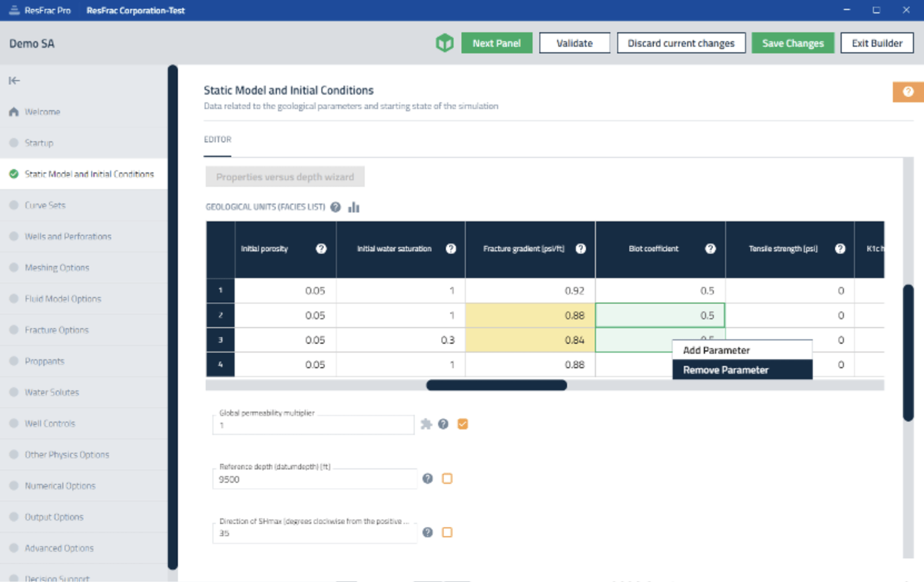The width and height of the screenshot is (924, 584).
Task: Switch to the EDITOR tab
Action: tap(217, 140)
